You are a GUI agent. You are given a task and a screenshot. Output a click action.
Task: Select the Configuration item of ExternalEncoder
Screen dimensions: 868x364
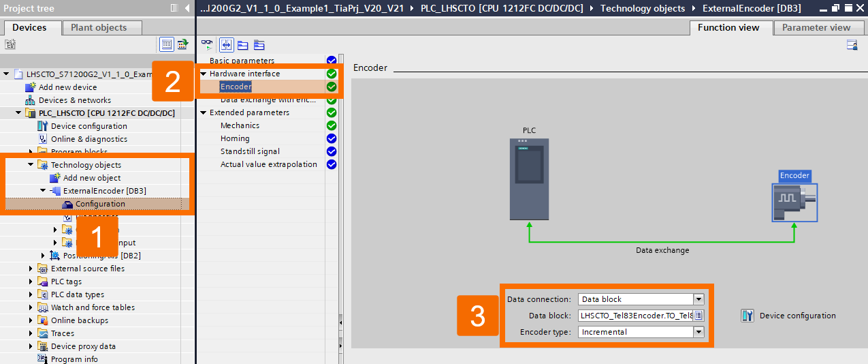[100, 204]
